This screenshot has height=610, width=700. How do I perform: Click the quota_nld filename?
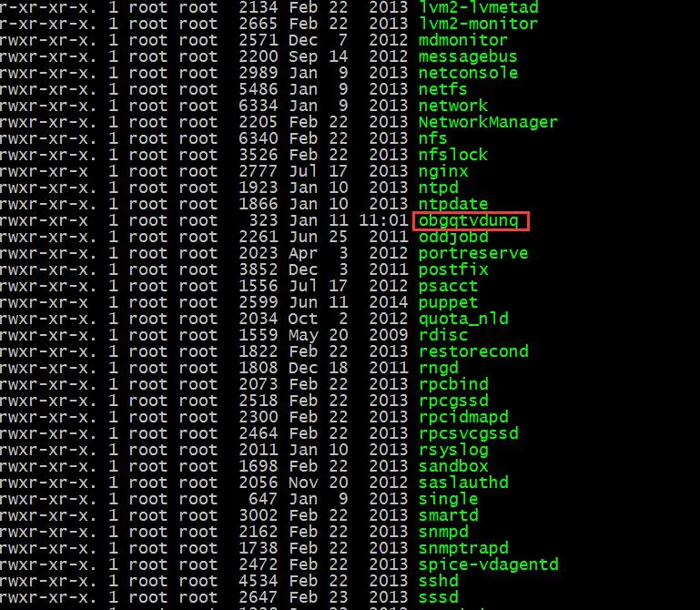point(463,319)
